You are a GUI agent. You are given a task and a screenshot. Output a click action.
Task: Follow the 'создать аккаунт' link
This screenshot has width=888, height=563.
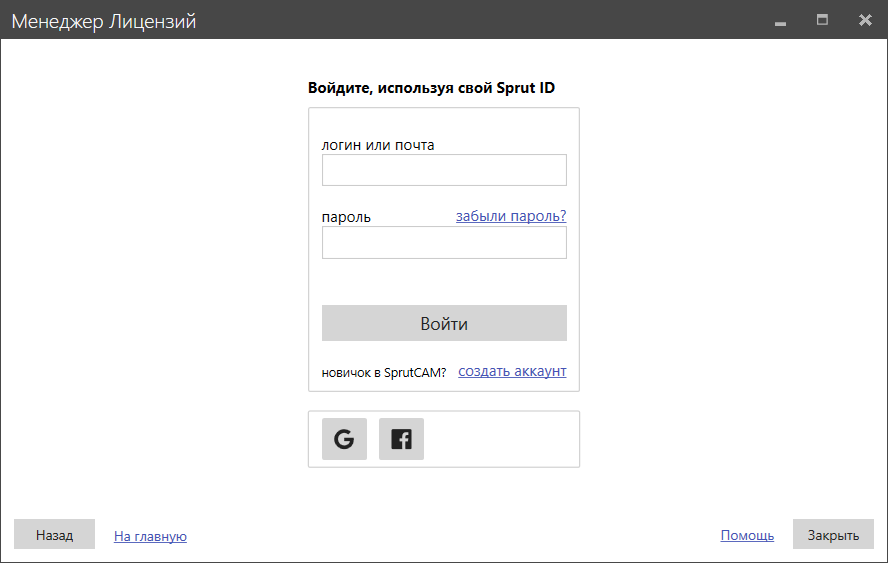pyautogui.click(x=512, y=372)
